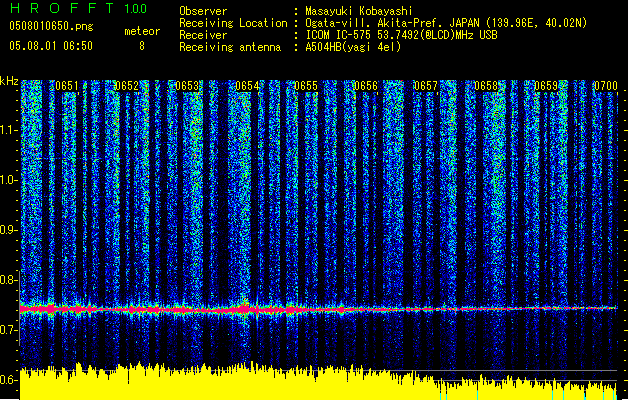Click the 0658 time marker
629x400 pixels.
[487, 87]
